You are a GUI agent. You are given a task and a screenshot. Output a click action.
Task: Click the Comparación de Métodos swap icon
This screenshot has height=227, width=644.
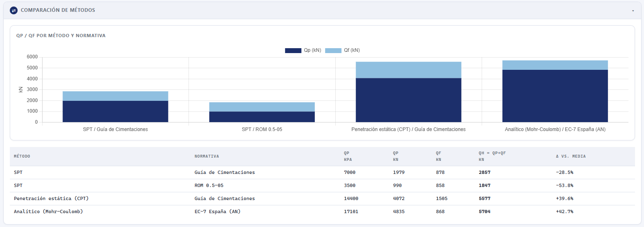click(14, 10)
